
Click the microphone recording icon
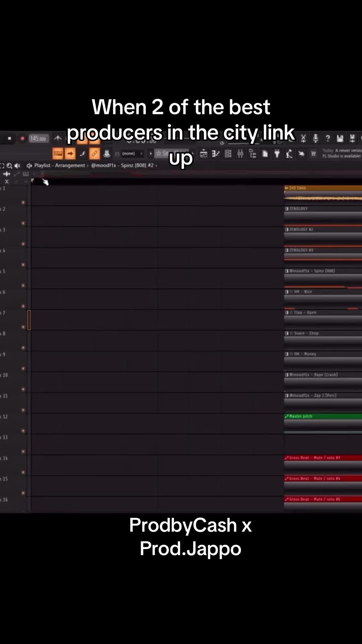click(x=315, y=138)
